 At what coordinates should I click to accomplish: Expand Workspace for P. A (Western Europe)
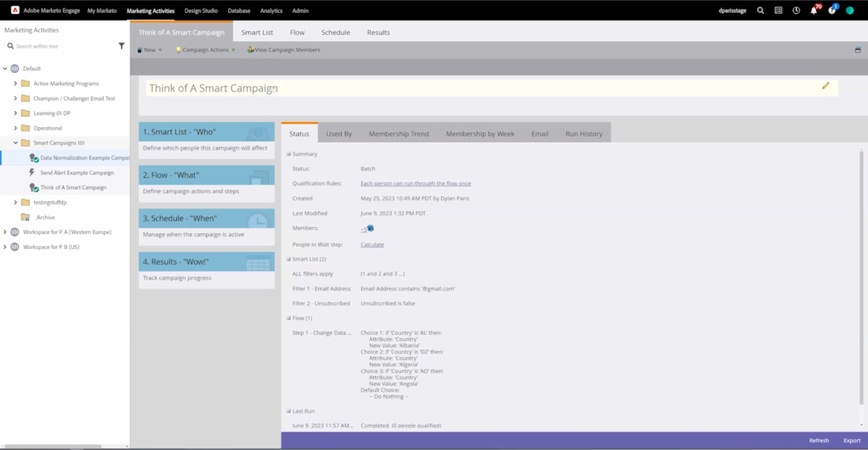pyautogui.click(x=5, y=232)
